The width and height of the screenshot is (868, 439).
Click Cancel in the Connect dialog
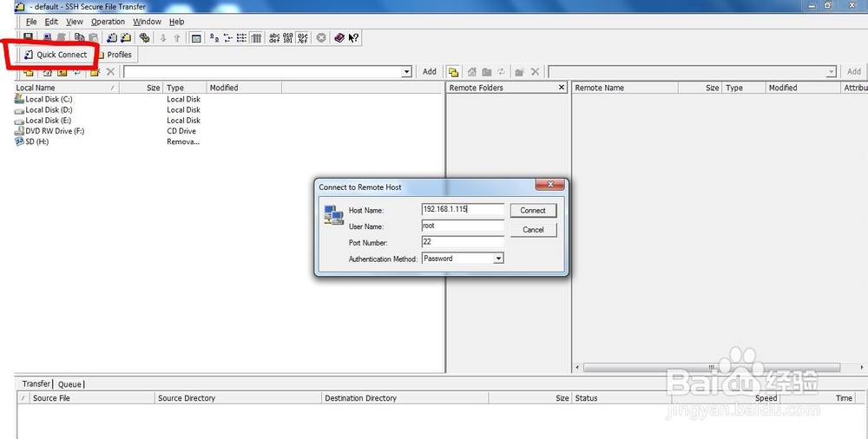(533, 230)
